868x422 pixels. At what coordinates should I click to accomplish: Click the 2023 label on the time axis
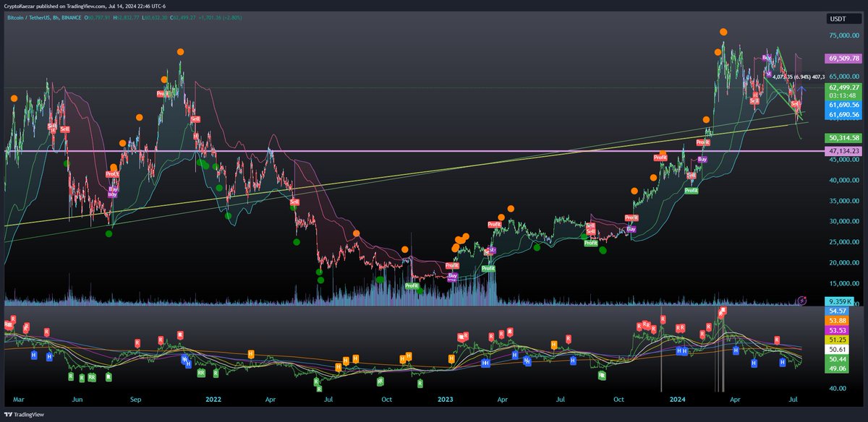pyautogui.click(x=445, y=398)
